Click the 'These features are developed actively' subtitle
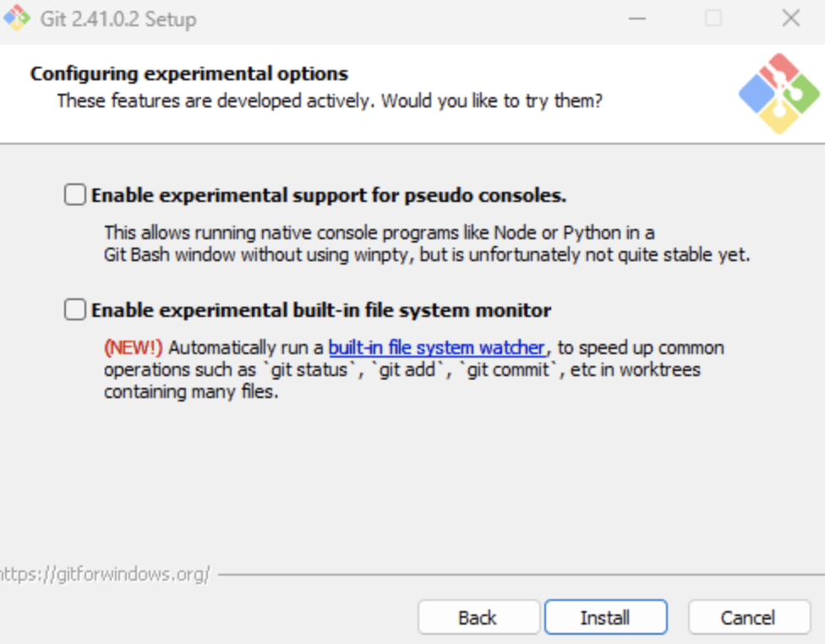825x644 pixels. click(x=330, y=101)
